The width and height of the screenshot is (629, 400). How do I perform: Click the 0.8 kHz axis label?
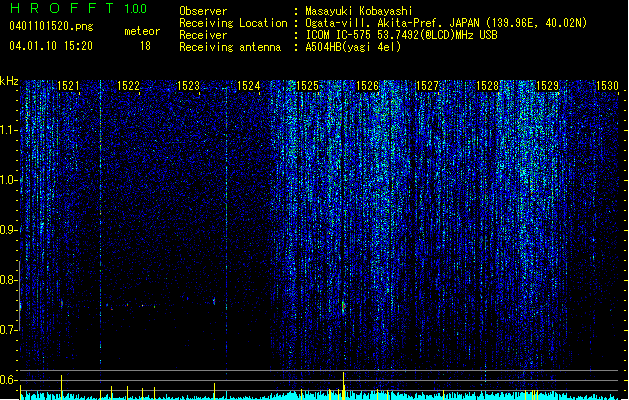point(8,280)
